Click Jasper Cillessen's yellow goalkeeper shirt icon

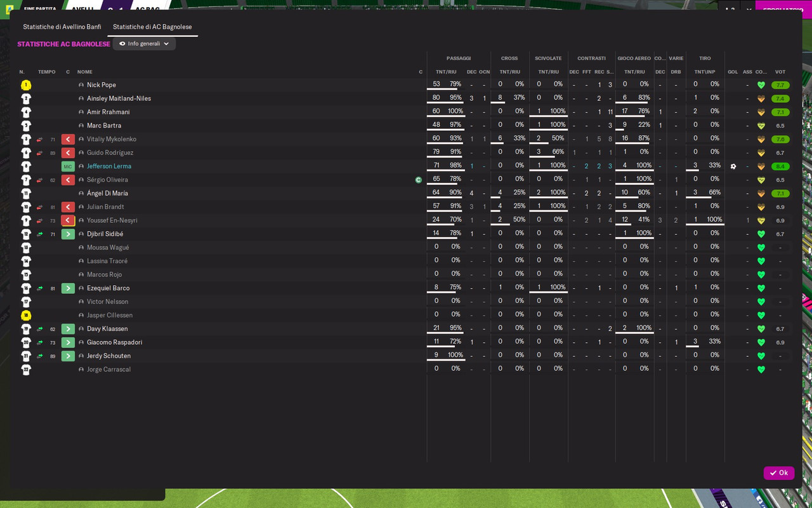(26, 316)
